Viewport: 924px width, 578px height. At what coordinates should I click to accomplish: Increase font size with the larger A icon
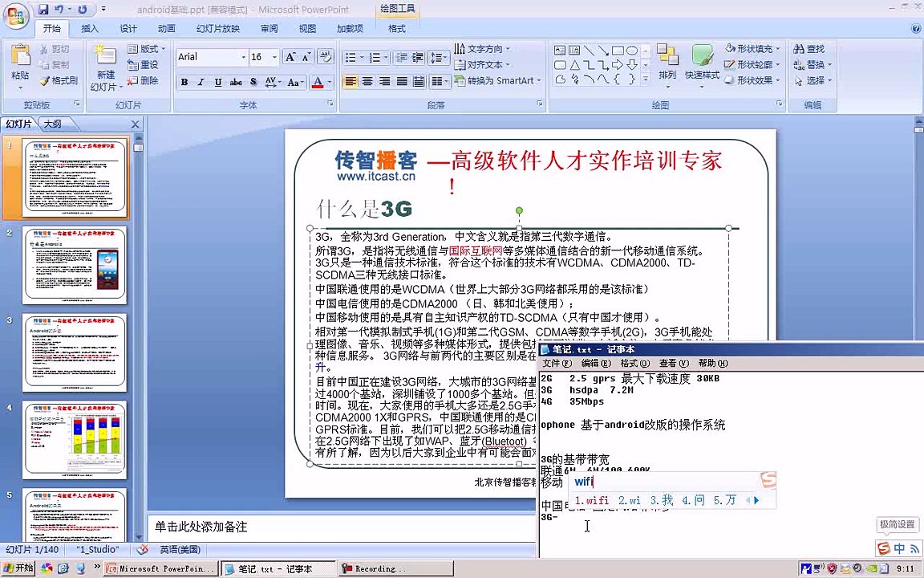(290, 57)
